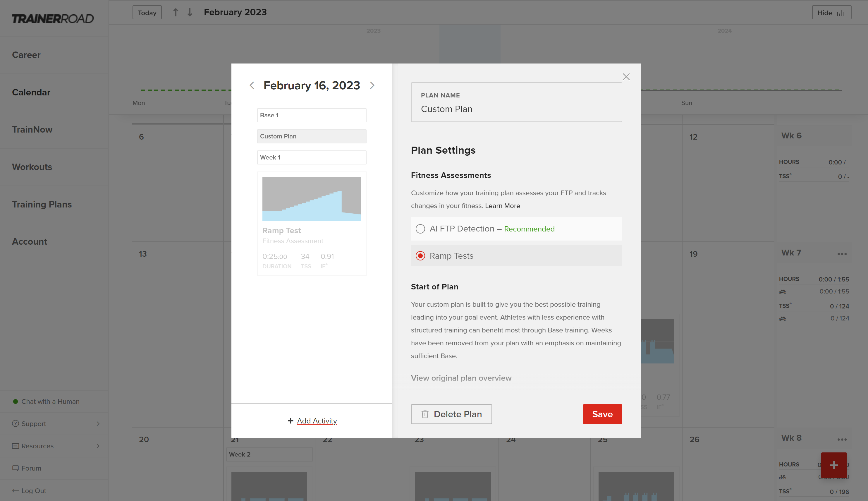Click the plus icon beside Add Activity
This screenshot has height=501, width=868.
[291, 421]
